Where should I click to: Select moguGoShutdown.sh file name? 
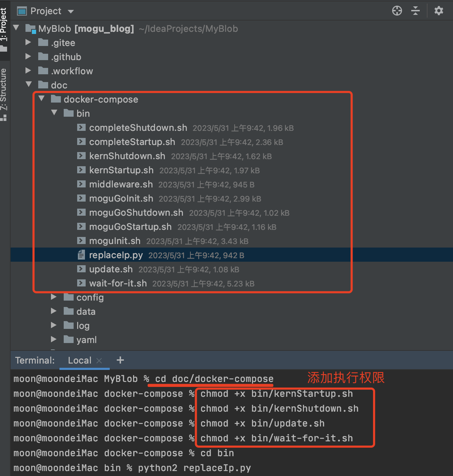(x=136, y=213)
